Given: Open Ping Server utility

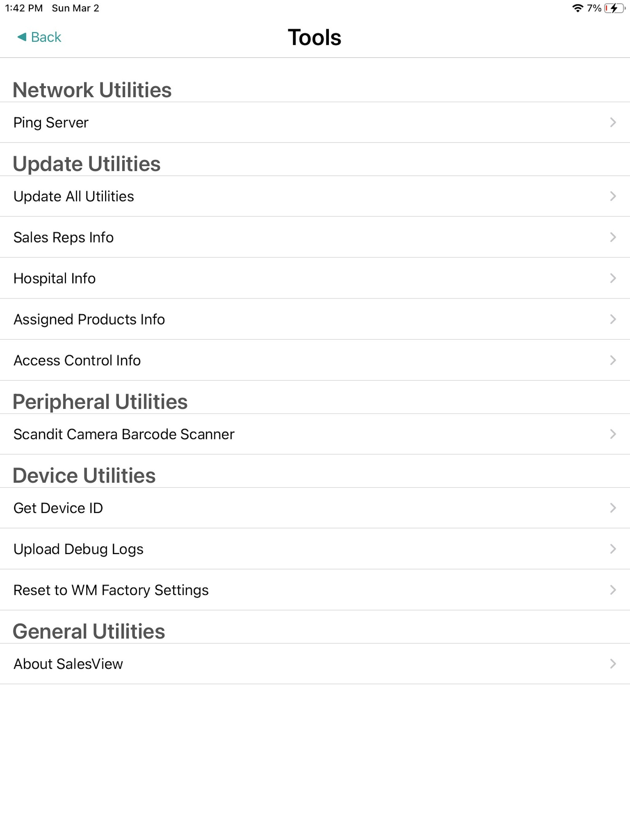Looking at the screenshot, I should coord(315,122).
